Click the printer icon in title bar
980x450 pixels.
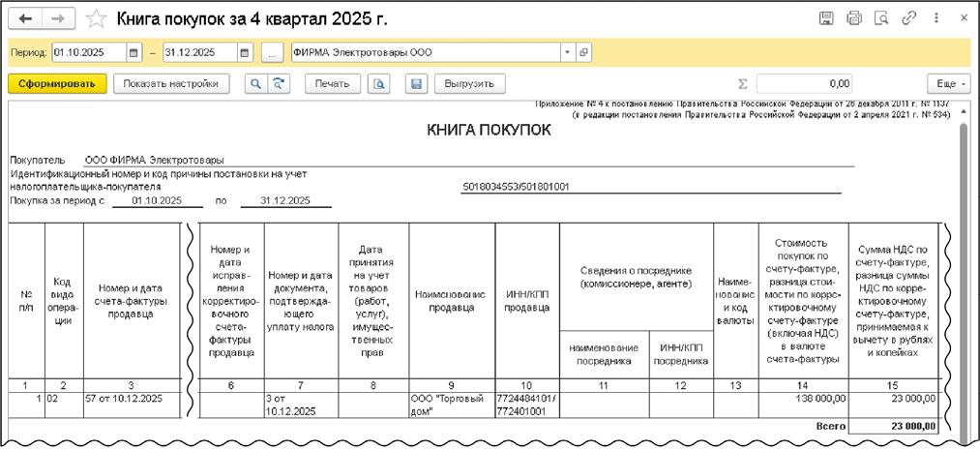tap(853, 18)
